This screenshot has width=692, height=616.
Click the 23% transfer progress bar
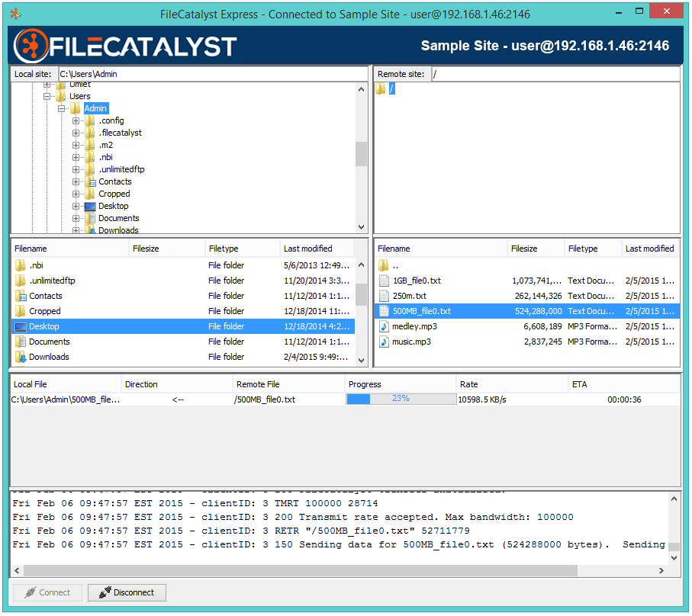[399, 399]
